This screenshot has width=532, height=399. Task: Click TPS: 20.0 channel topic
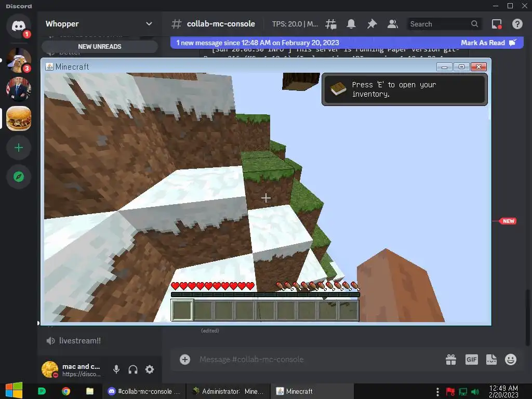tap(295, 24)
